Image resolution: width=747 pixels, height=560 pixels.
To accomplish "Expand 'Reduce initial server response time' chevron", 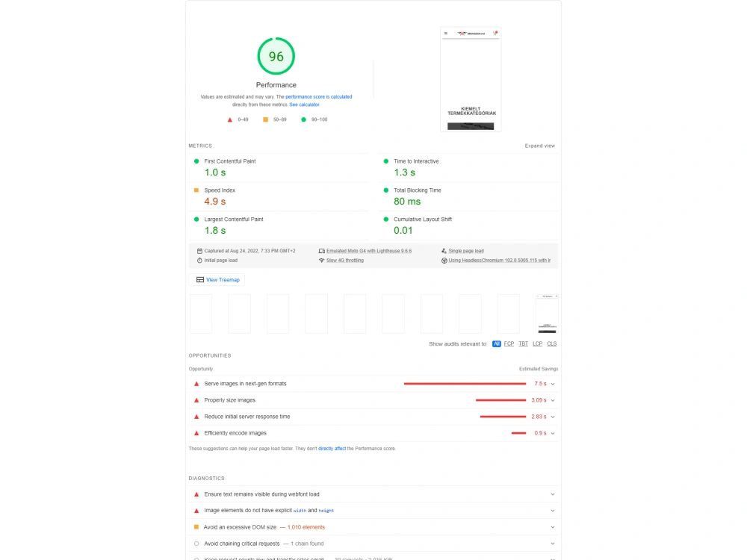I will (x=553, y=417).
